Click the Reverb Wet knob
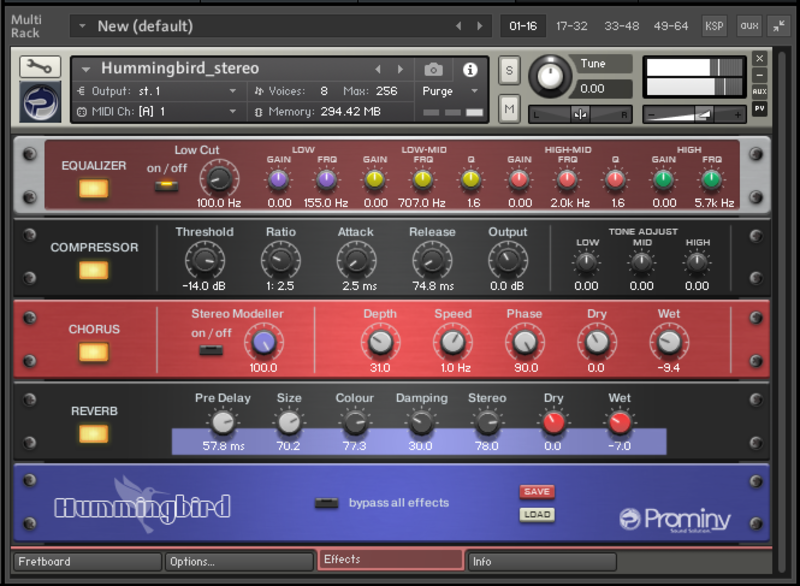The height and width of the screenshot is (586, 800). click(620, 422)
